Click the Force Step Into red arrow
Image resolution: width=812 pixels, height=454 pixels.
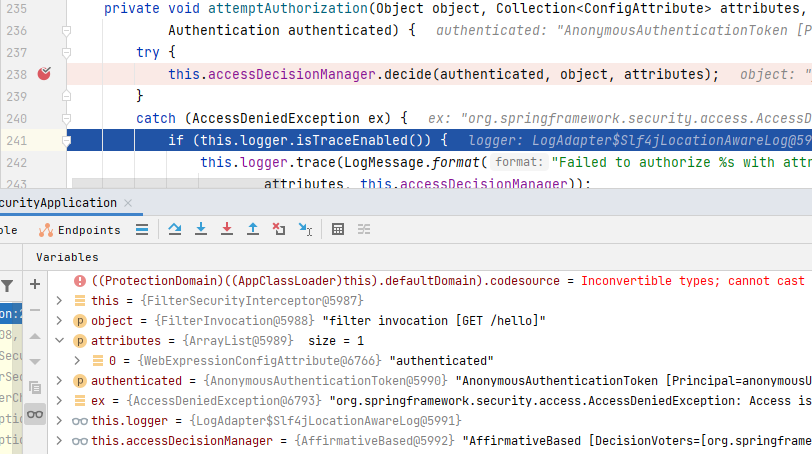(x=227, y=229)
